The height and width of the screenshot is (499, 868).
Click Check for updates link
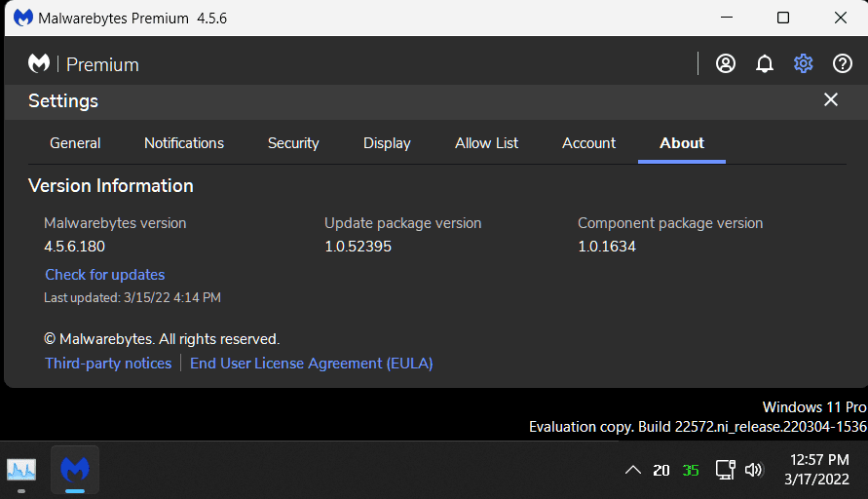tap(104, 275)
